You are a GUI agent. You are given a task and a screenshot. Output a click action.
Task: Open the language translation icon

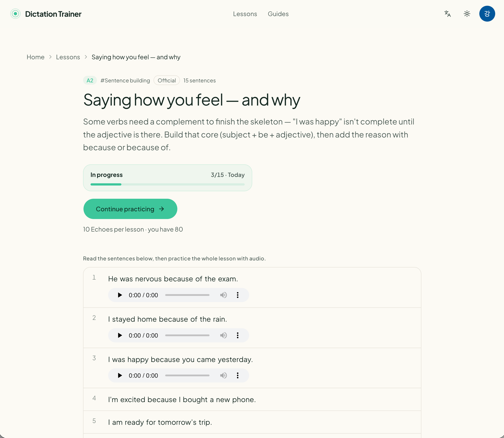tap(448, 14)
